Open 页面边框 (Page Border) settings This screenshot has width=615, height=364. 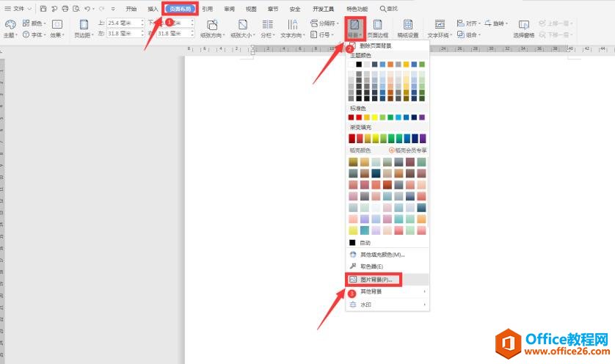377,28
